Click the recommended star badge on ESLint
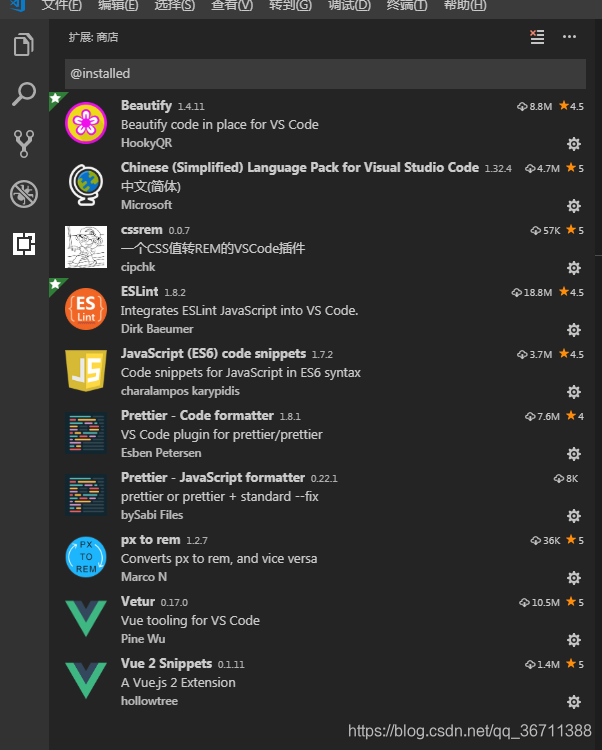 56,285
